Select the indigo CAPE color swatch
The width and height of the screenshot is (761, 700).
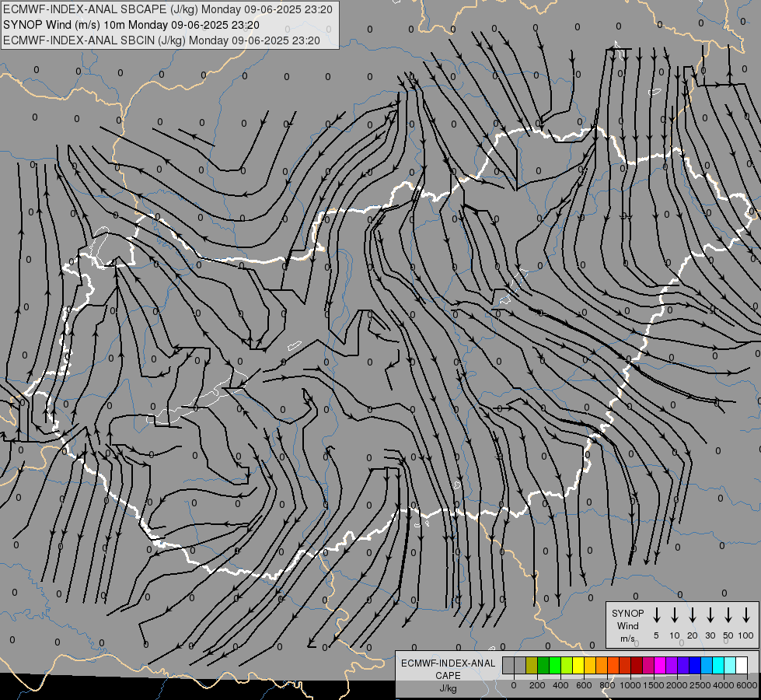(x=682, y=665)
